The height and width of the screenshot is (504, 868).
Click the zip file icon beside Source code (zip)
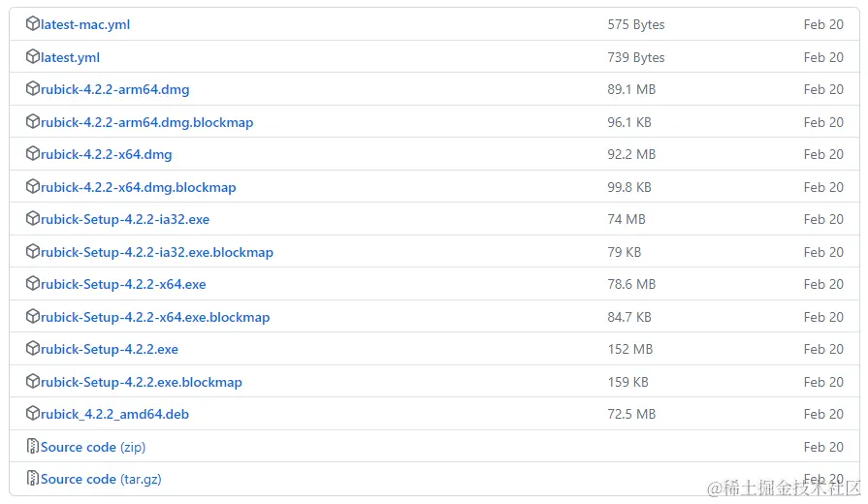[33, 446]
